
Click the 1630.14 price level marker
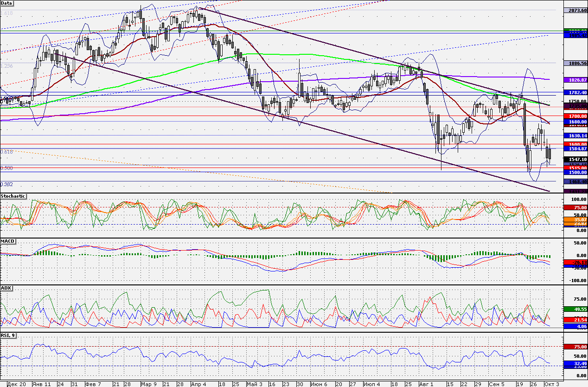[x=575, y=135]
